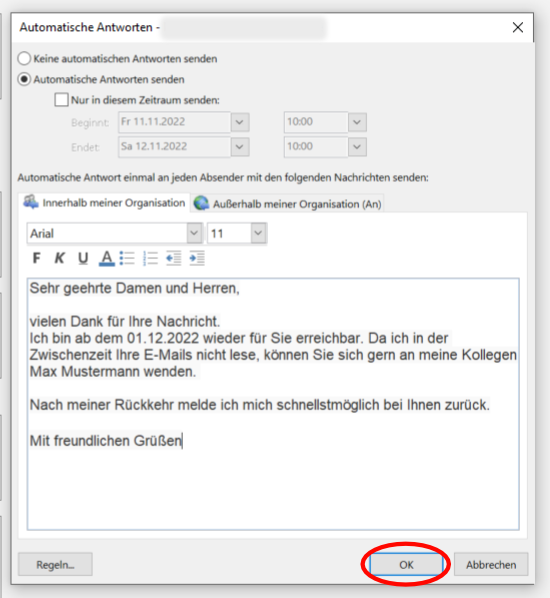This screenshot has width=550, height=598.
Task: Close the Automatische Antworten dialog
Action: click(x=518, y=27)
